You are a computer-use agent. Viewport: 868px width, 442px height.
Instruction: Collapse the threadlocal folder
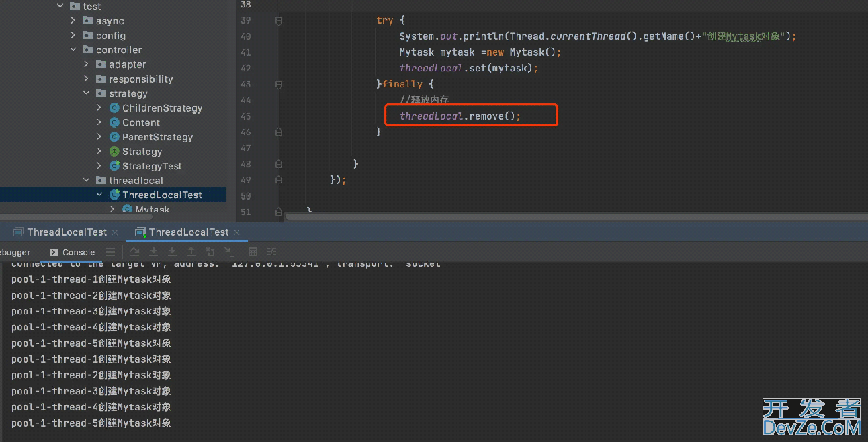(x=86, y=180)
